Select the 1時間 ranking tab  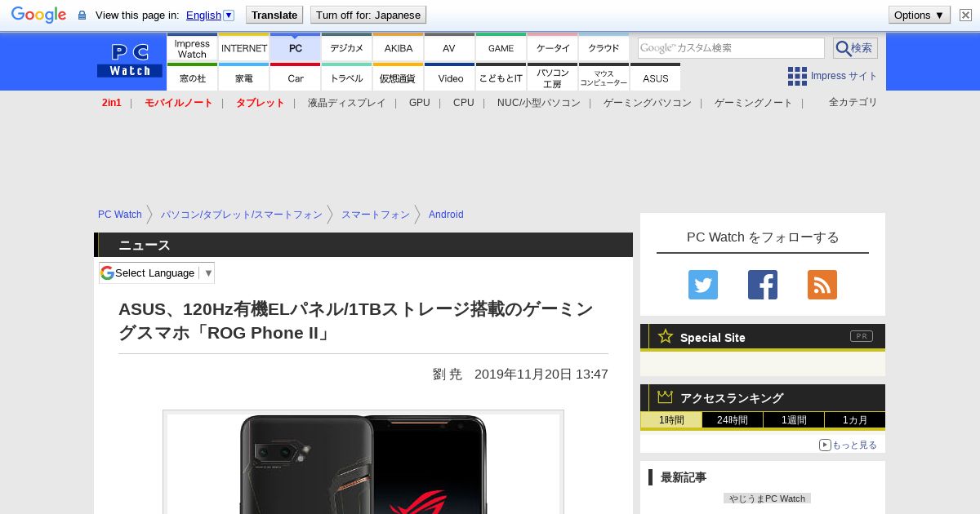click(x=671, y=420)
